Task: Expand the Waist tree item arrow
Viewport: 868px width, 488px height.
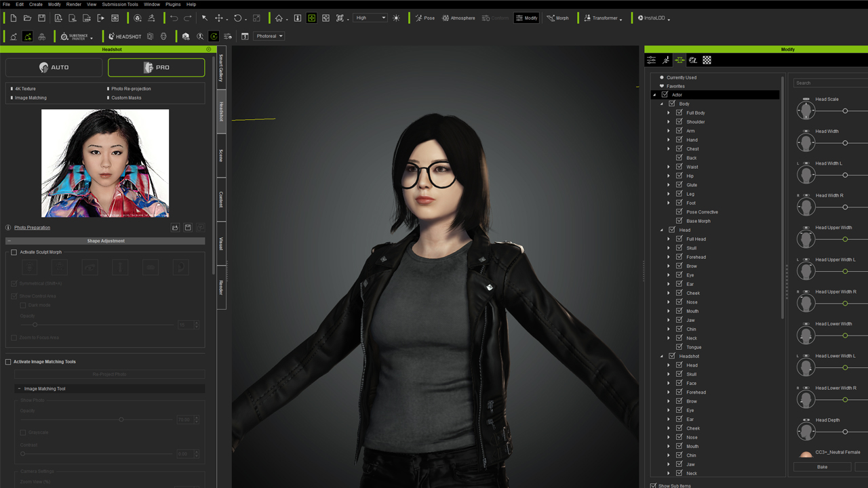Action: coord(669,167)
